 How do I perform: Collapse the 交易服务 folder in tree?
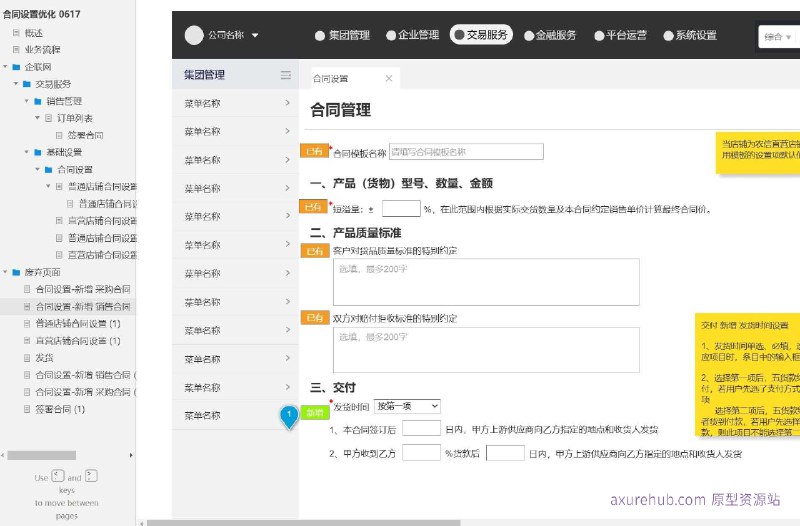16,84
